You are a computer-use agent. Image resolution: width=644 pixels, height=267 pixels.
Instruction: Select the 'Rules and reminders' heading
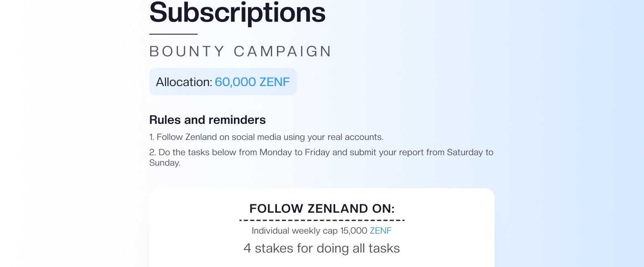207,120
